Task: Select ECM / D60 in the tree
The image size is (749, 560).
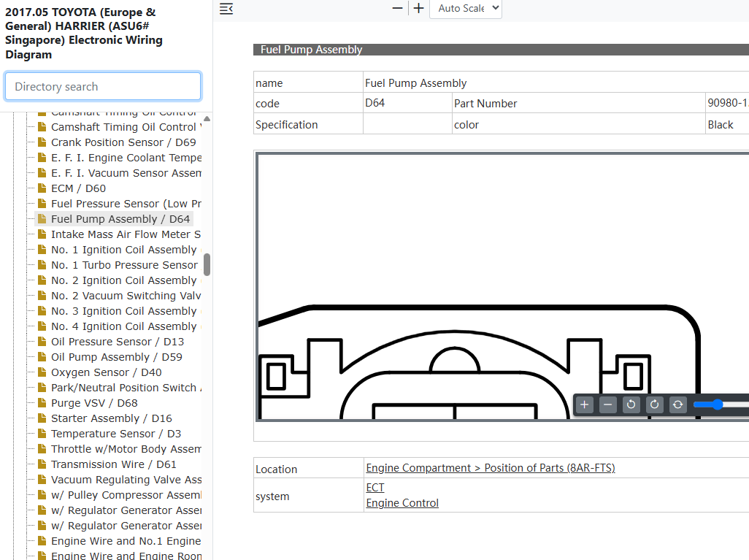Action: 78,188
